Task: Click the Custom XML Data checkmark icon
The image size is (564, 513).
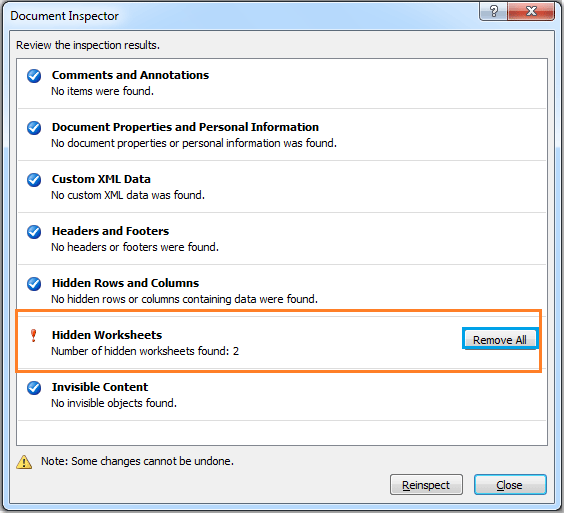Action: (34, 180)
